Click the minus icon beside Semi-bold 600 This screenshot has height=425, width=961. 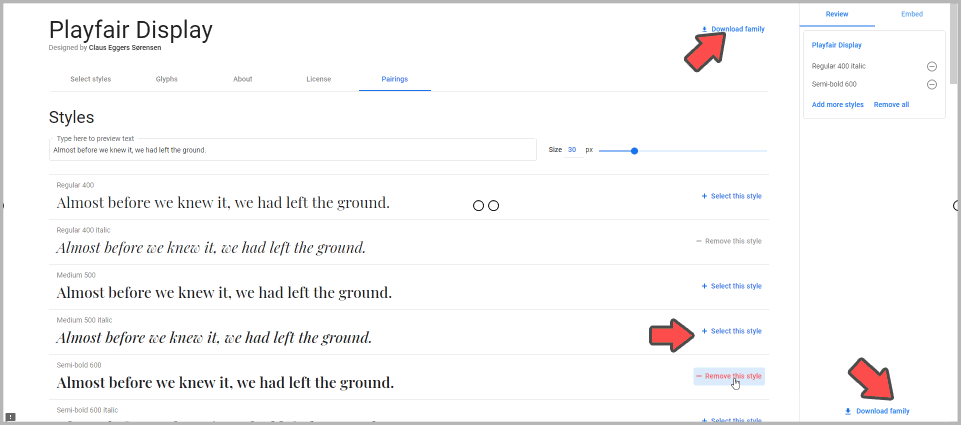click(931, 85)
